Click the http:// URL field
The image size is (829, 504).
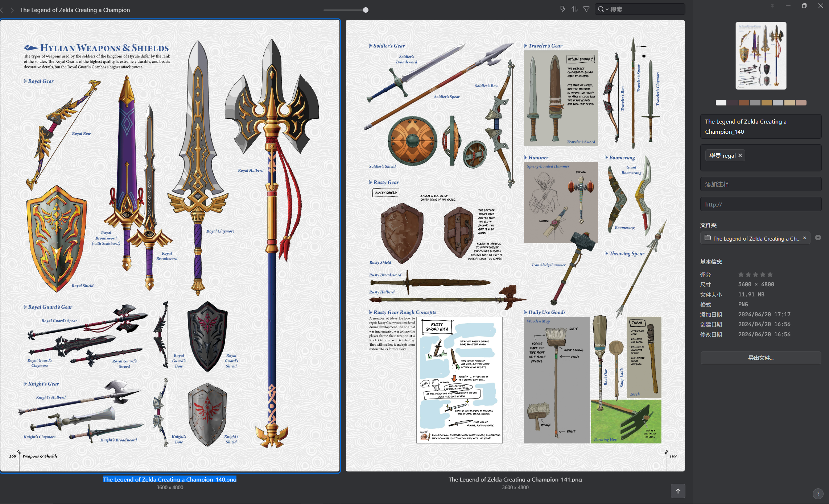coord(760,204)
